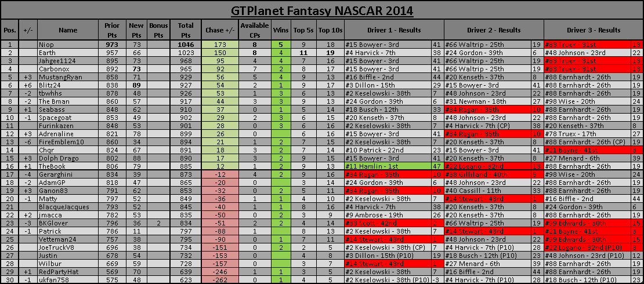Click the name cell 'Niop'
The width and height of the screenshot is (644, 284).
(x=68, y=44)
